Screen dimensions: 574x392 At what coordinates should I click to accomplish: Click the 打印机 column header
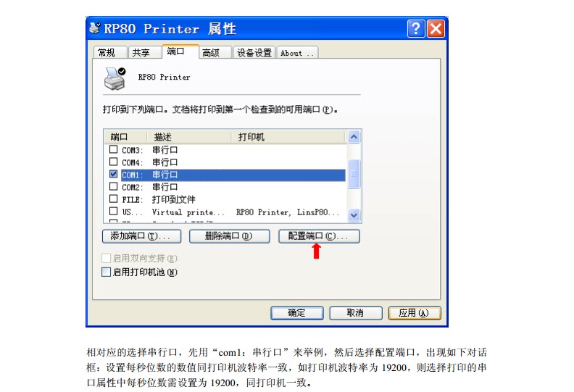(288, 137)
